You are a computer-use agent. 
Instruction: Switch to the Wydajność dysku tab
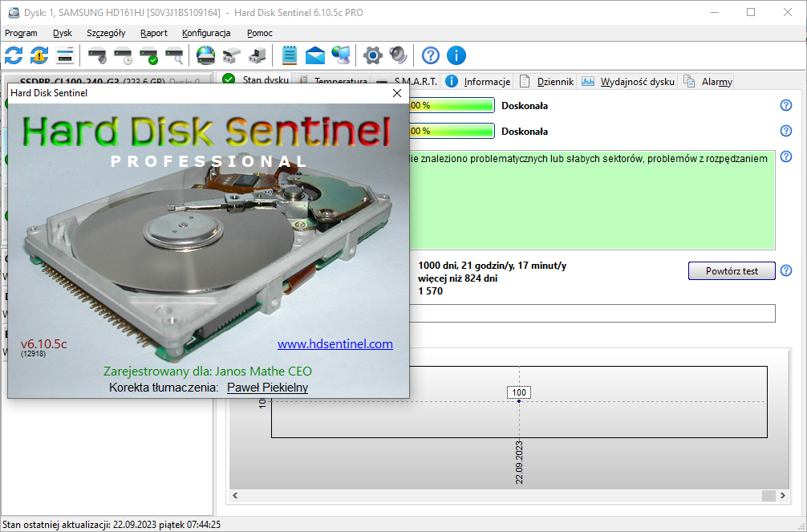628,81
